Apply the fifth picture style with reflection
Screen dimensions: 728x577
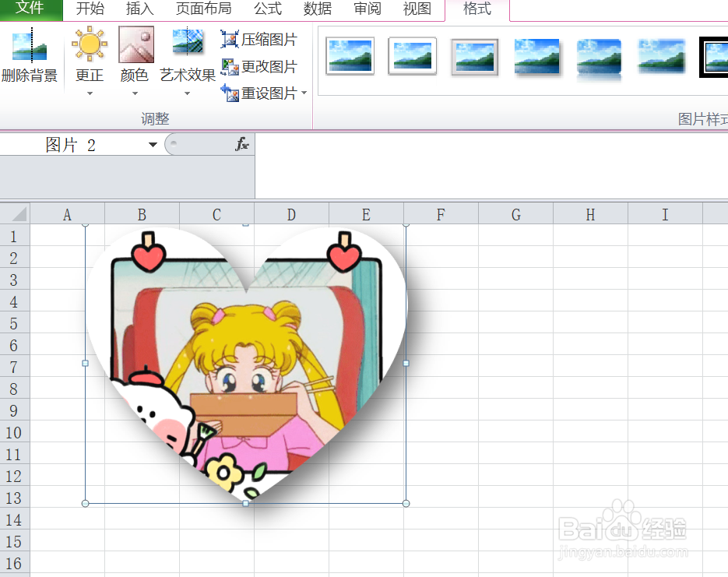click(x=599, y=59)
